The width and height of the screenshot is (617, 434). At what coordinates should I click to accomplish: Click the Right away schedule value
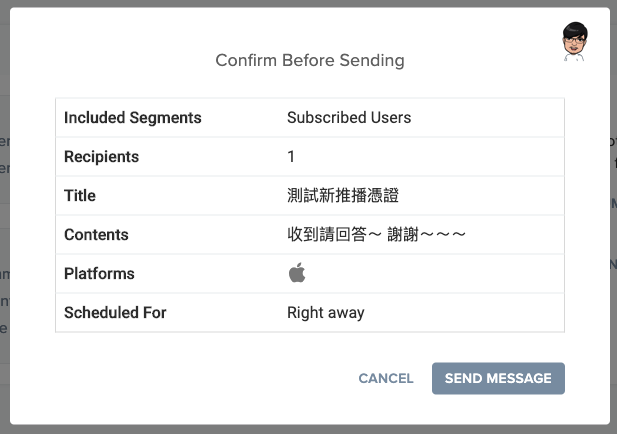[326, 312]
